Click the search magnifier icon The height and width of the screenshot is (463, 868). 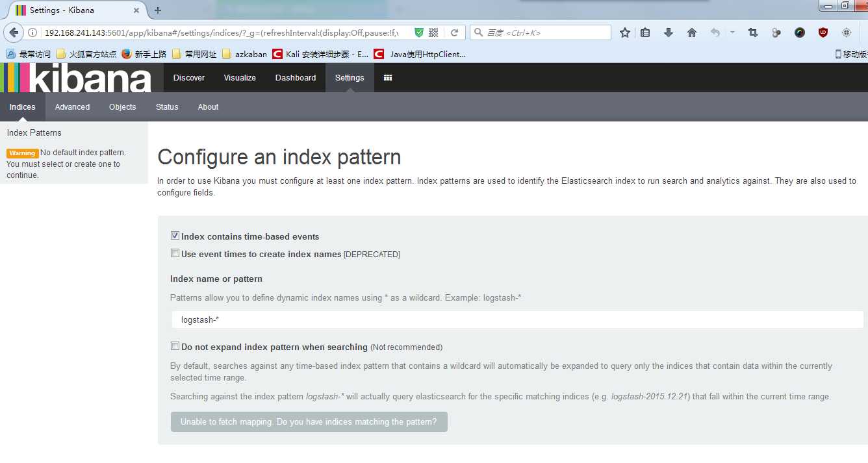[478, 32]
